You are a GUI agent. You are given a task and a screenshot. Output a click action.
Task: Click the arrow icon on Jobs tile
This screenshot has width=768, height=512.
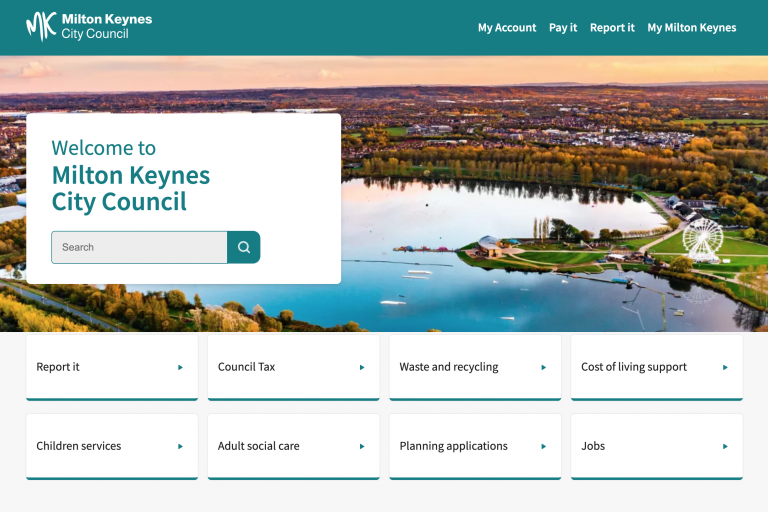click(725, 446)
